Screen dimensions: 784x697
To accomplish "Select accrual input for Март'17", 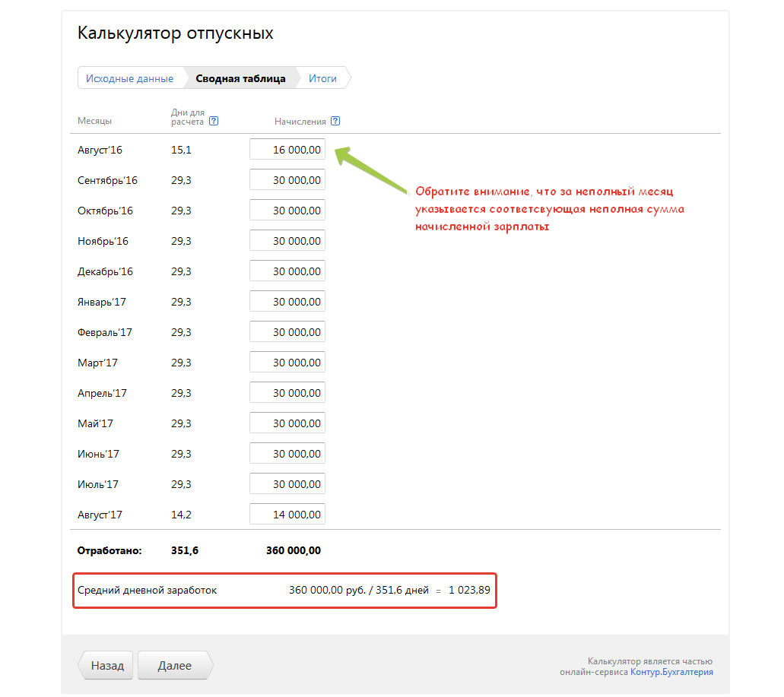I will [287, 363].
